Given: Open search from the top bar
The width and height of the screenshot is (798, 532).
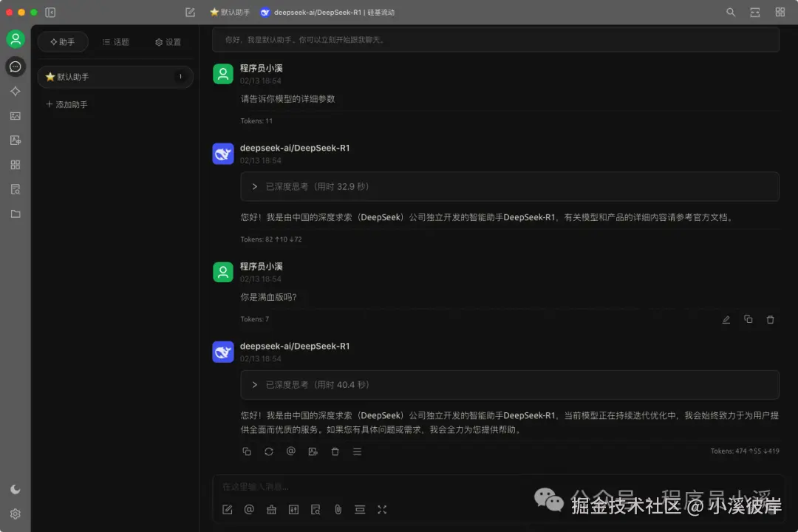Looking at the screenshot, I should 730,12.
